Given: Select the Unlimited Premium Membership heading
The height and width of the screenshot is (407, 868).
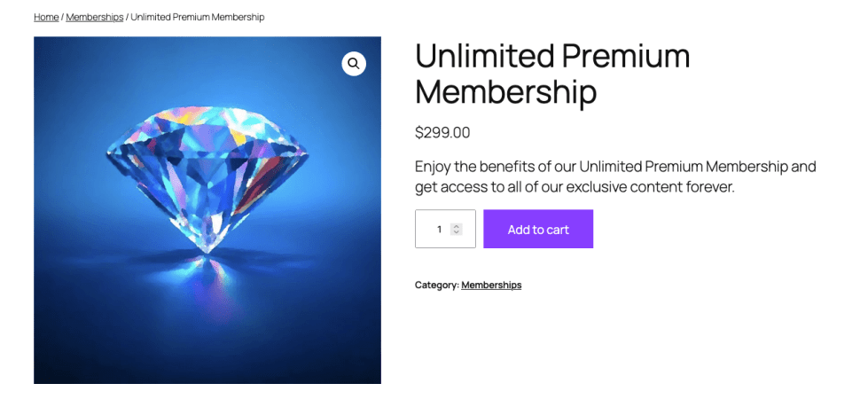Looking at the screenshot, I should coord(551,74).
